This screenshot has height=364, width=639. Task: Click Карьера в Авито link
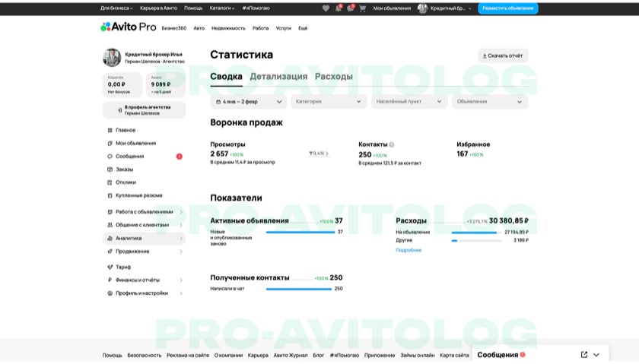point(158,8)
